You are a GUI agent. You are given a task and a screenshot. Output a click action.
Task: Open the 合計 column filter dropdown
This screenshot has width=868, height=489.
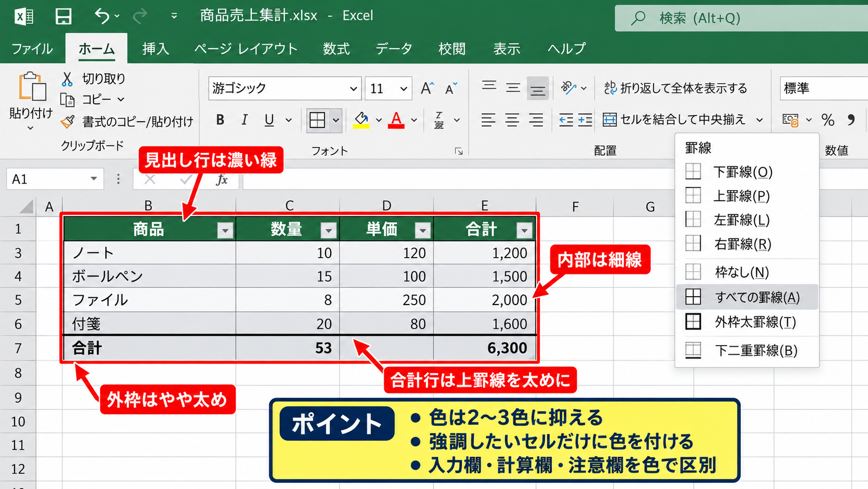(524, 230)
